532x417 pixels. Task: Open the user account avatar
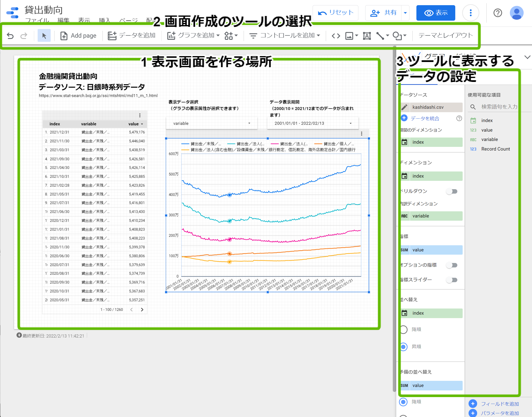(517, 13)
